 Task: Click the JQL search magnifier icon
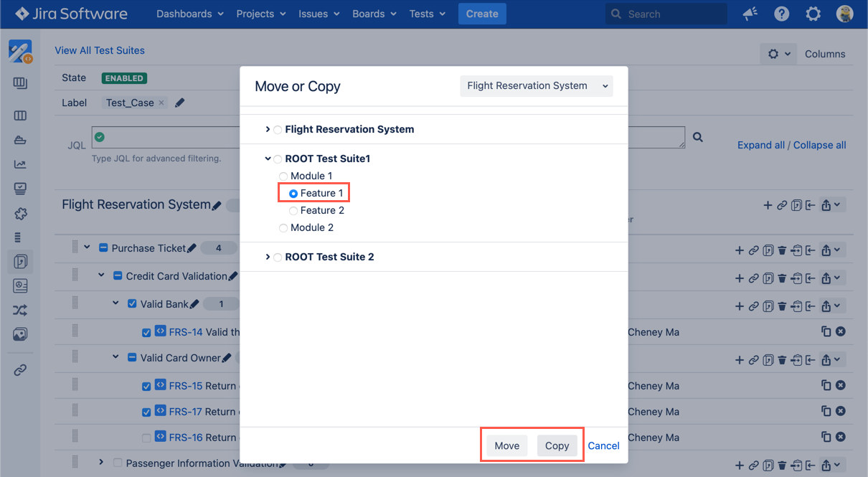tap(697, 138)
